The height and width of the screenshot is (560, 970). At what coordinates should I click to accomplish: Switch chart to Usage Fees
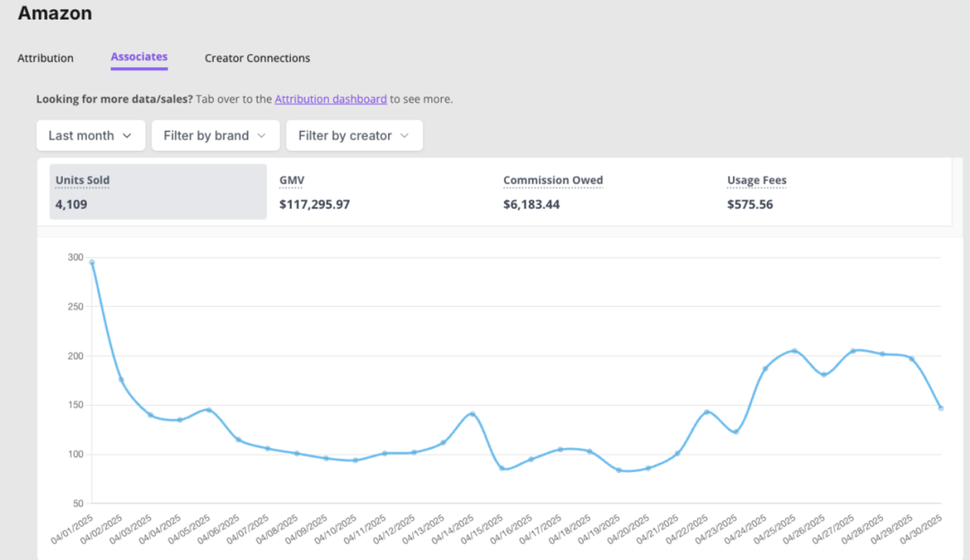coord(831,191)
